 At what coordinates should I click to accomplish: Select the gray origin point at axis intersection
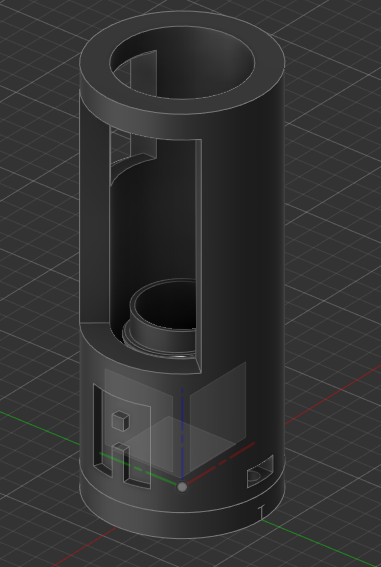183,487
